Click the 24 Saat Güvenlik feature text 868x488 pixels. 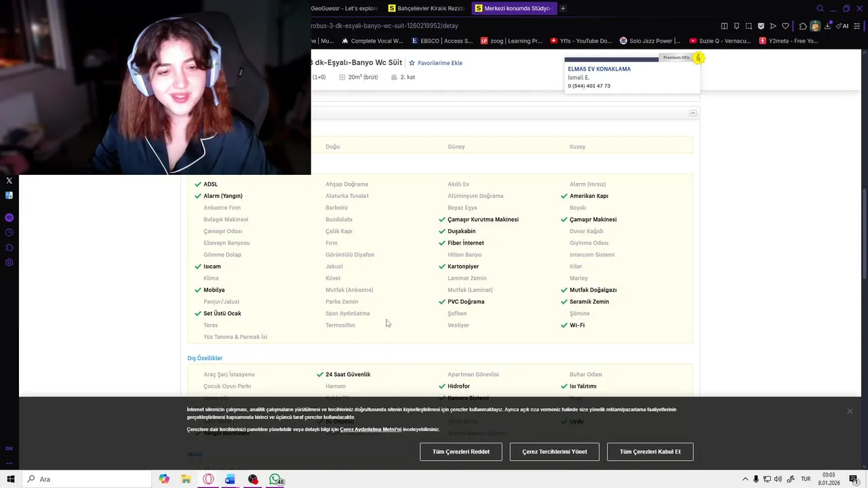click(348, 374)
